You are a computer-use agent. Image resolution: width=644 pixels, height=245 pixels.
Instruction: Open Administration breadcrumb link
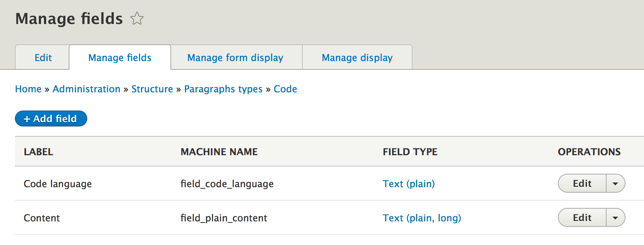point(86,89)
